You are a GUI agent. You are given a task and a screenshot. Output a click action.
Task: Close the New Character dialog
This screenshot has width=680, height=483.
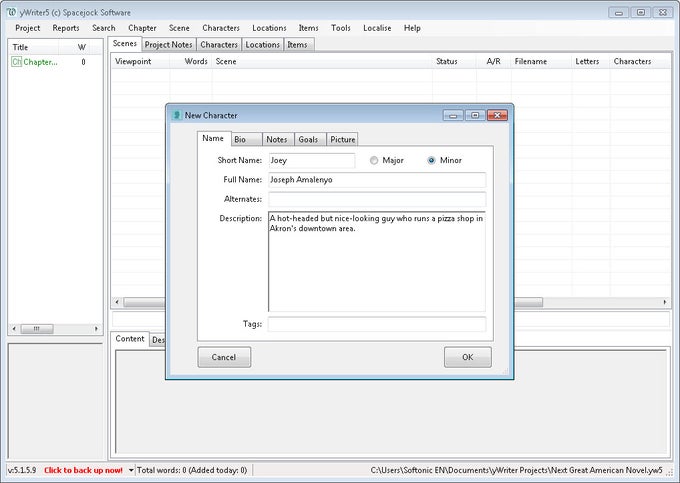point(497,115)
